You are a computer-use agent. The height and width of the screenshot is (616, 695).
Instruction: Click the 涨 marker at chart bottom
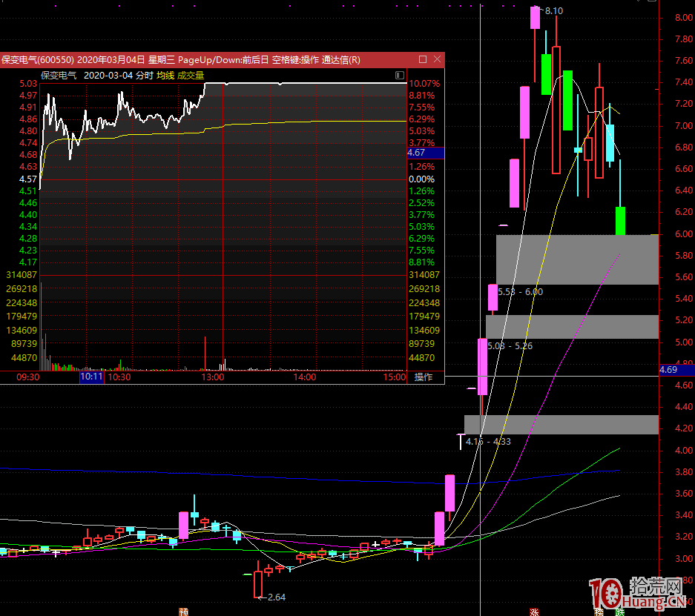click(533, 612)
